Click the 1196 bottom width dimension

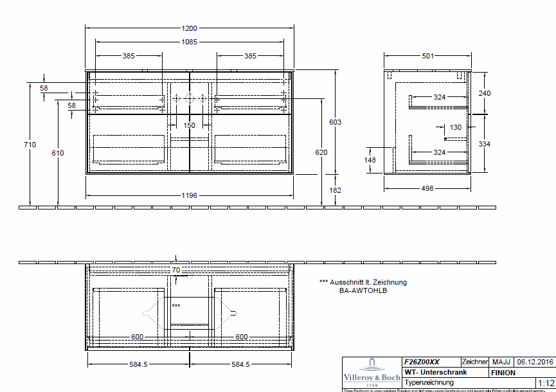click(x=190, y=196)
